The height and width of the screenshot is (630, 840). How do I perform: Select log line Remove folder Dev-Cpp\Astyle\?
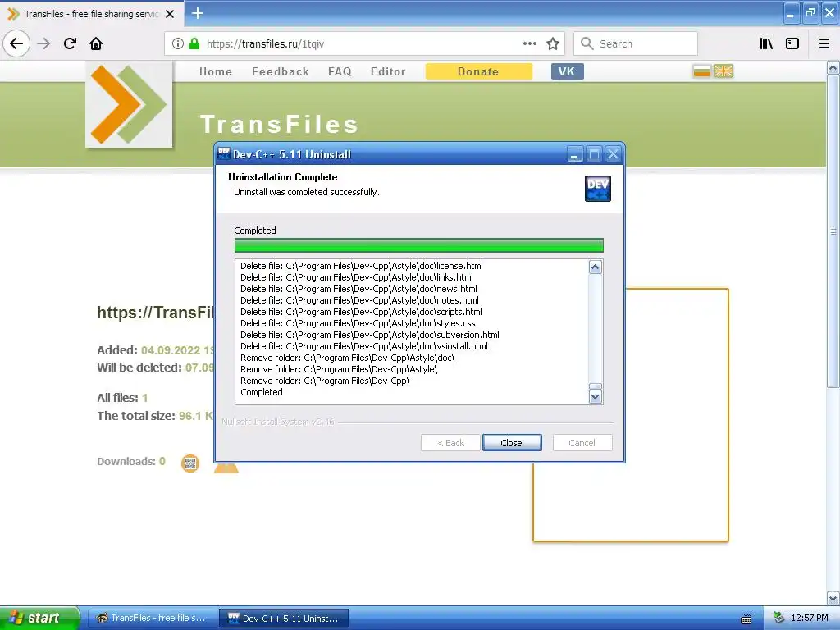pyautogui.click(x=339, y=369)
